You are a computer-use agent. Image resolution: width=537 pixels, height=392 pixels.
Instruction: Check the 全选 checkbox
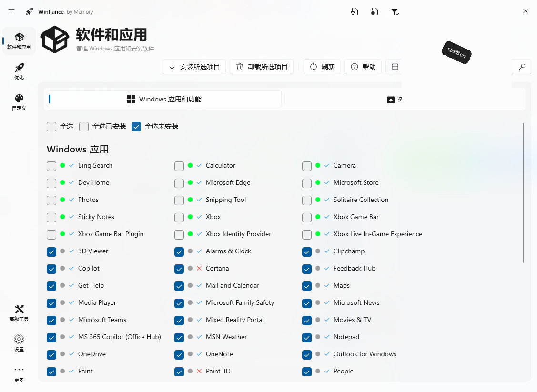coord(51,127)
